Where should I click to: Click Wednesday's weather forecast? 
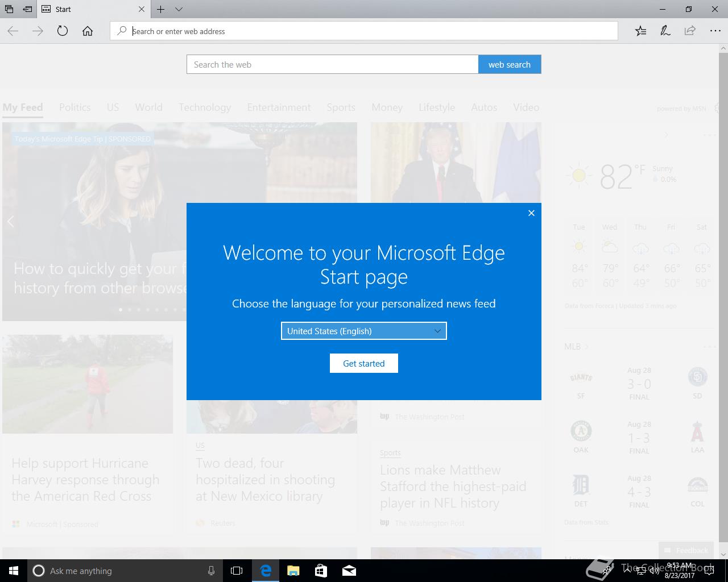(610, 256)
